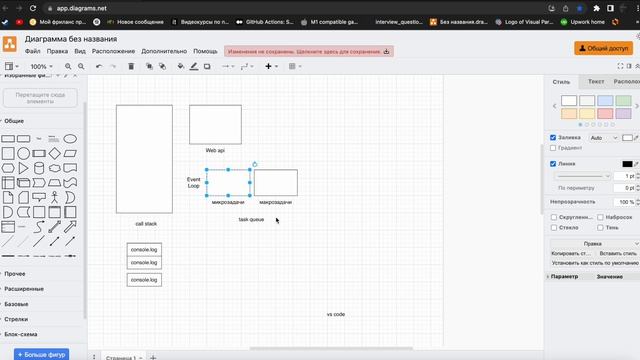
Task: Expand the Расширенные shapes section
Action: tap(24, 289)
